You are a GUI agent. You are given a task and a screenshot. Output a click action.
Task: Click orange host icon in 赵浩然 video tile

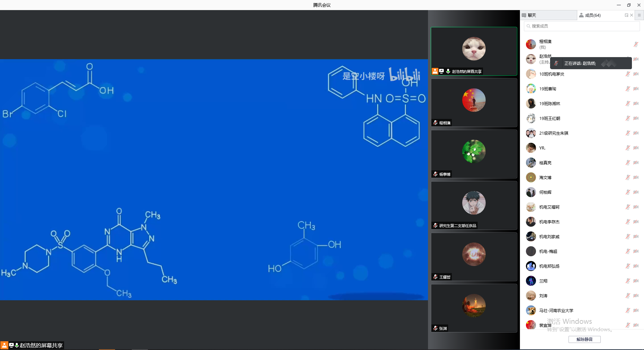pos(435,71)
